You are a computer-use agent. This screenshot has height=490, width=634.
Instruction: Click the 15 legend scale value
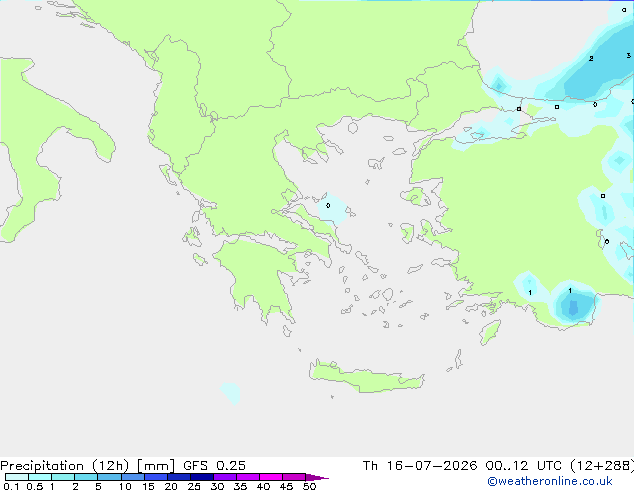pos(148,486)
